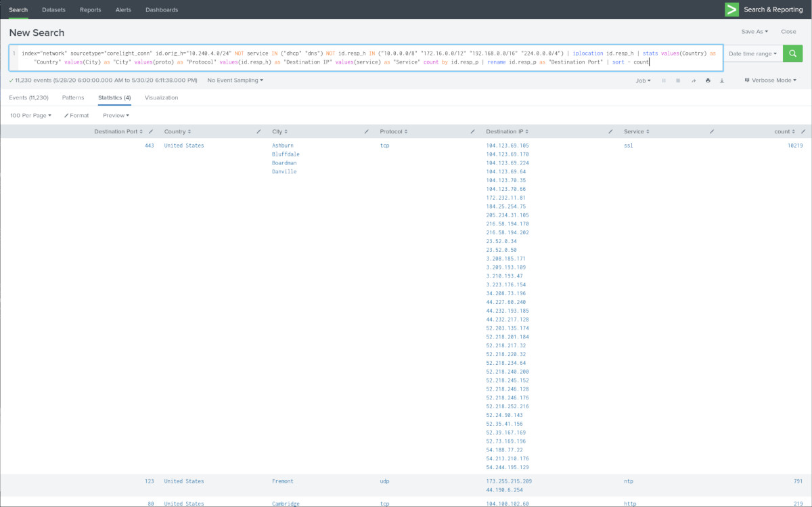Screen dimensions: 812x507
Task: Sort by Protocol column header
Action: tap(394, 131)
